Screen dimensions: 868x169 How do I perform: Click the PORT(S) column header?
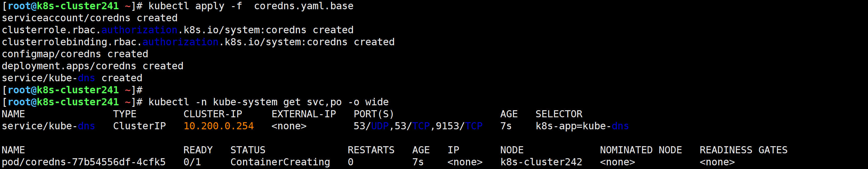click(x=374, y=114)
